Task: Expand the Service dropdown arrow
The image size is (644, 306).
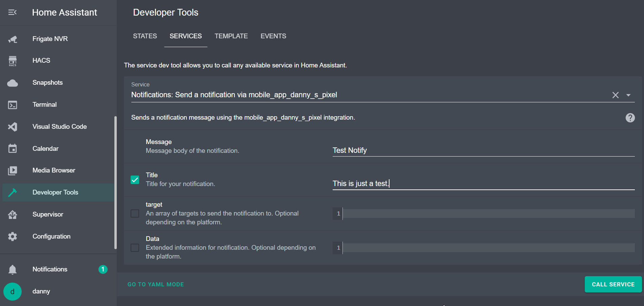Action: click(x=628, y=95)
